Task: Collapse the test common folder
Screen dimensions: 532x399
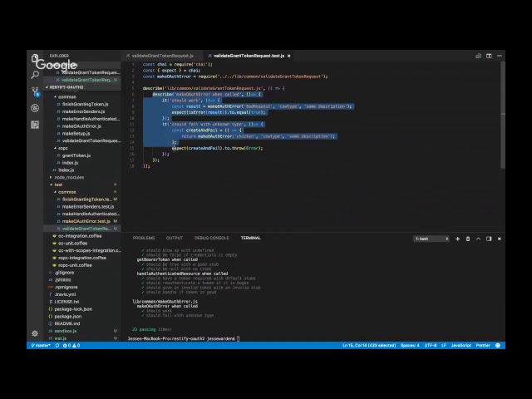Action: [x=66, y=192]
